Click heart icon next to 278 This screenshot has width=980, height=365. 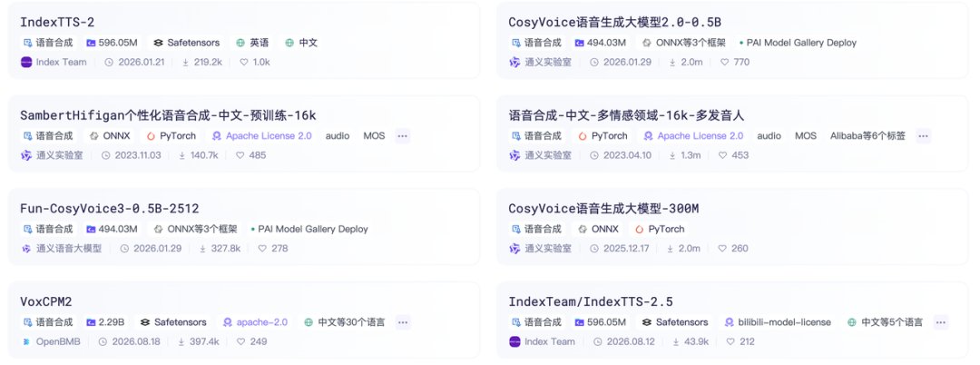[x=262, y=248]
